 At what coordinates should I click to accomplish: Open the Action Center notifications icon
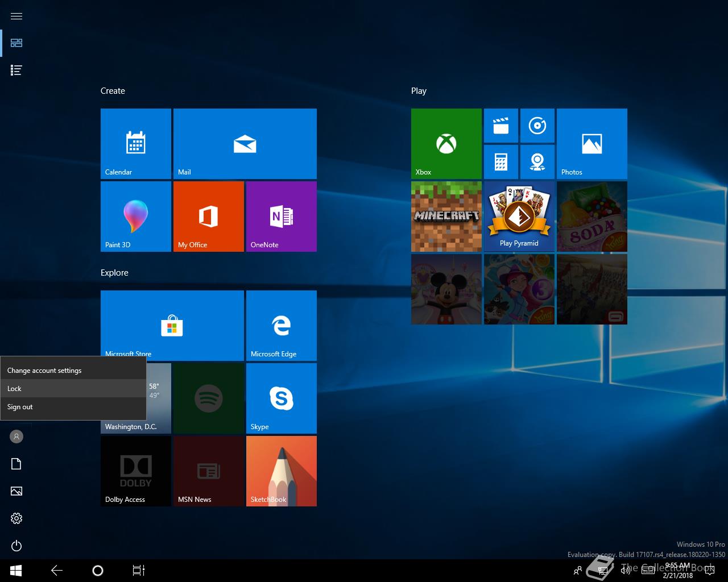pyautogui.click(x=710, y=571)
